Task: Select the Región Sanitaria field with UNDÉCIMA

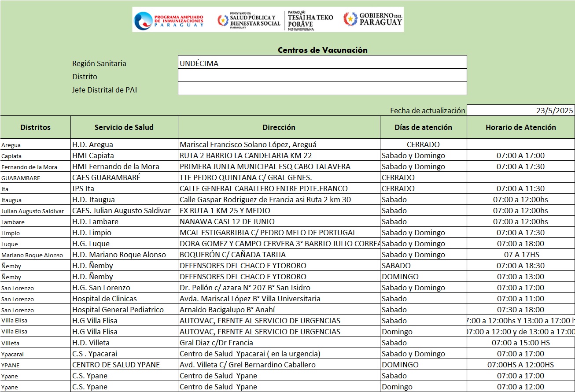Action: click(322, 62)
